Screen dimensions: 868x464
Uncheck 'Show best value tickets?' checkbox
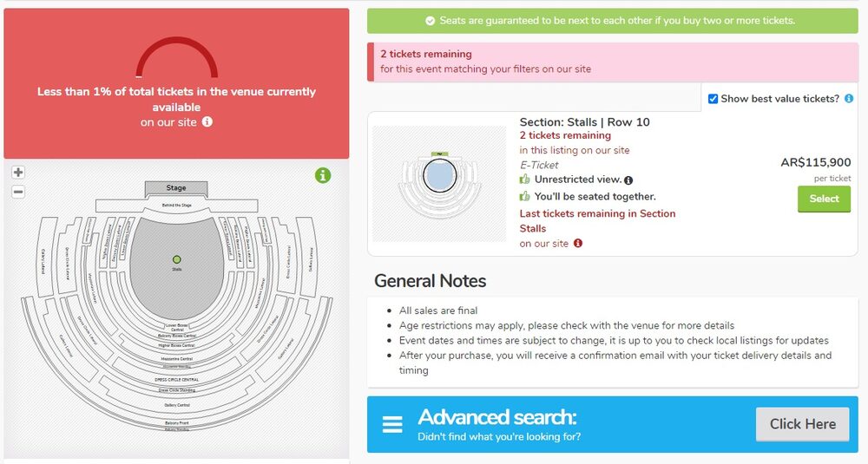(713, 99)
